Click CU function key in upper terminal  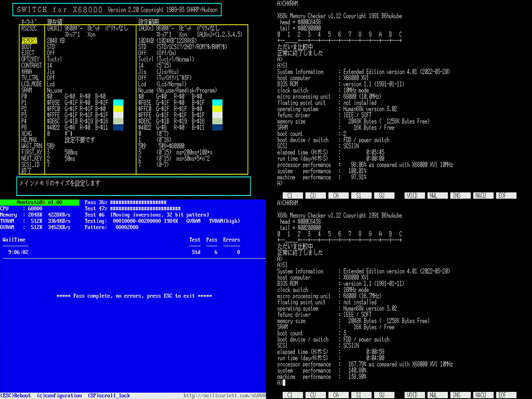click(x=315, y=196)
